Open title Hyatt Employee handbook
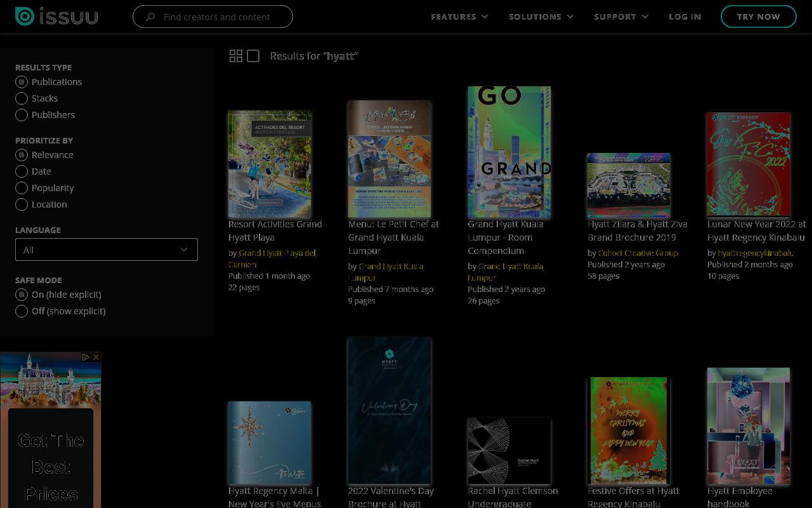Viewport: 812px width, 508px height. pos(740,497)
